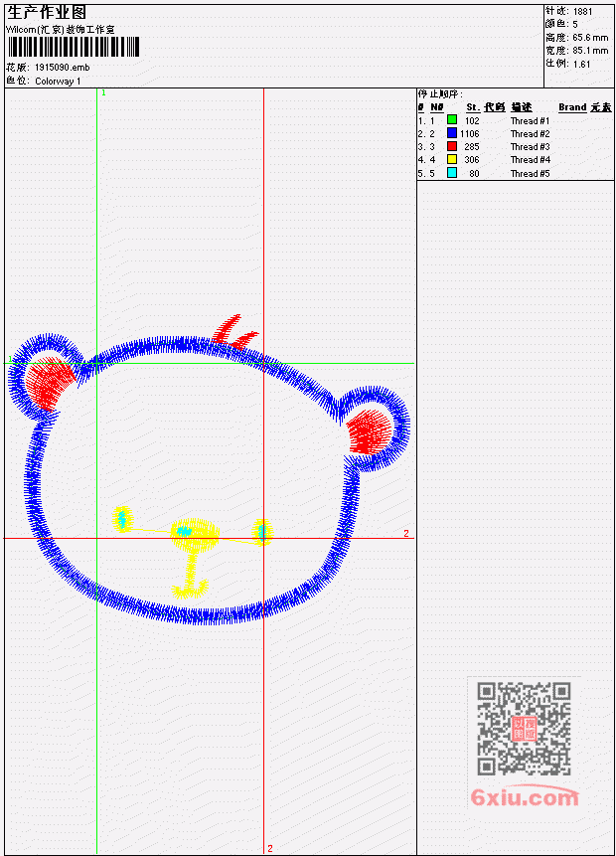Click the cyan Thread #5 color swatch
Screen dimensions: 616x856
pos(452,173)
